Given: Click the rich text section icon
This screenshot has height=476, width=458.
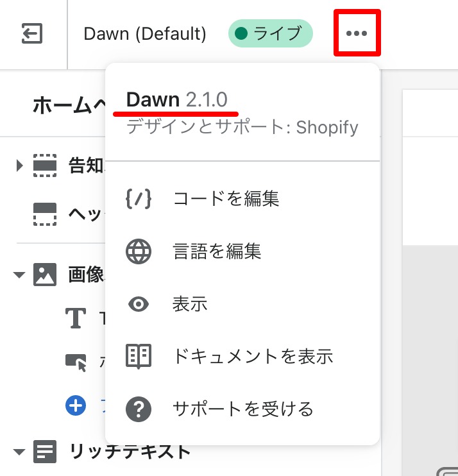Looking at the screenshot, I should tap(45, 452).
